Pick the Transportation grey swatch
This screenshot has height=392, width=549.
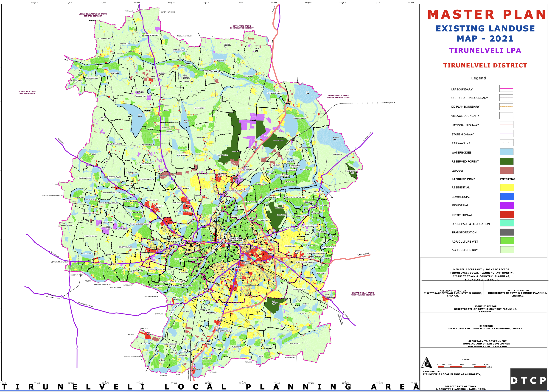507,232
